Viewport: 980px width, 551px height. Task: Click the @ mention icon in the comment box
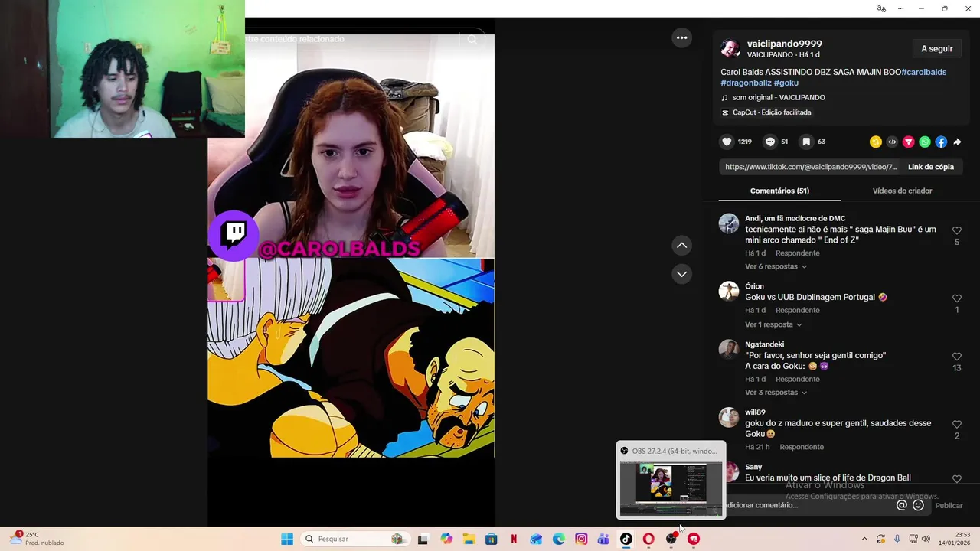(x=902, y=505)
